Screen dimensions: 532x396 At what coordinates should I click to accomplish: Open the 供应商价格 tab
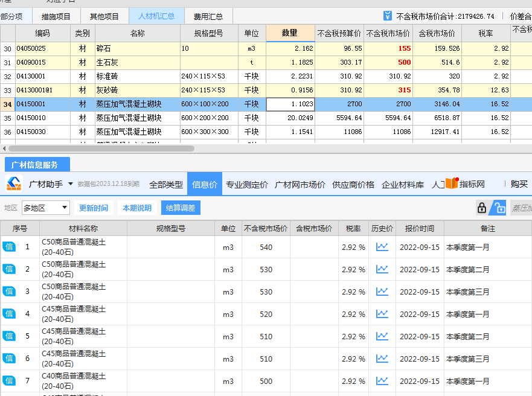point(353,185)
